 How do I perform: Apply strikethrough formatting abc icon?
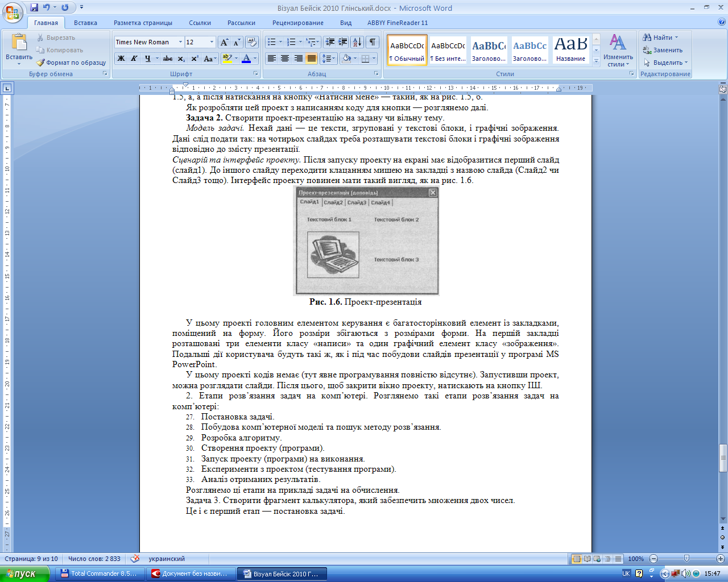click(x=167, y=59)
